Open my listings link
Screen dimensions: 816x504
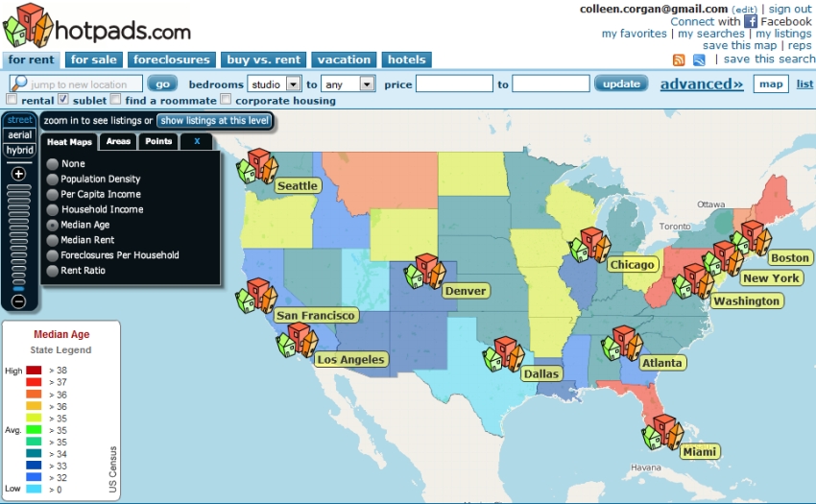pos(783,34)
